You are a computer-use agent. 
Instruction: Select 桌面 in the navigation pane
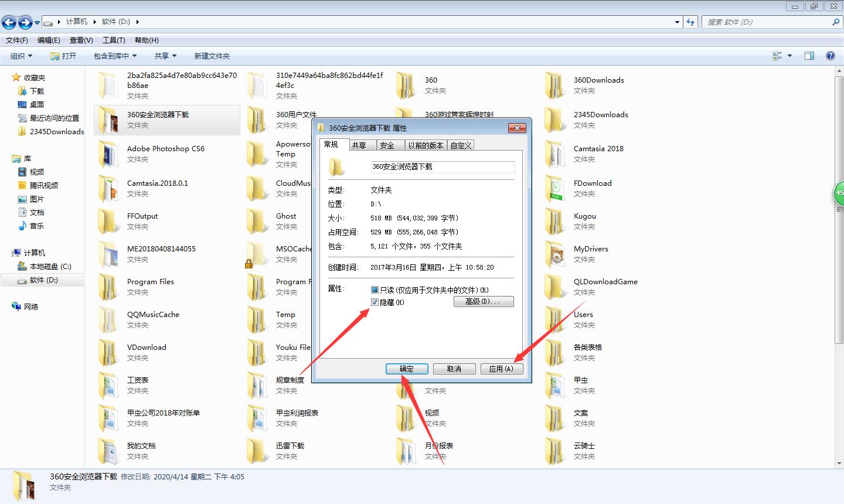[x=37, y=104]
